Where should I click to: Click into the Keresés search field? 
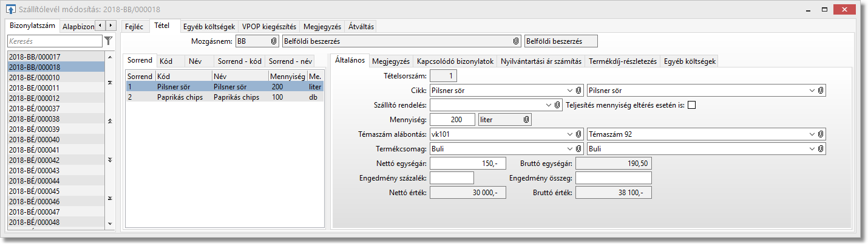pos(55,41)
